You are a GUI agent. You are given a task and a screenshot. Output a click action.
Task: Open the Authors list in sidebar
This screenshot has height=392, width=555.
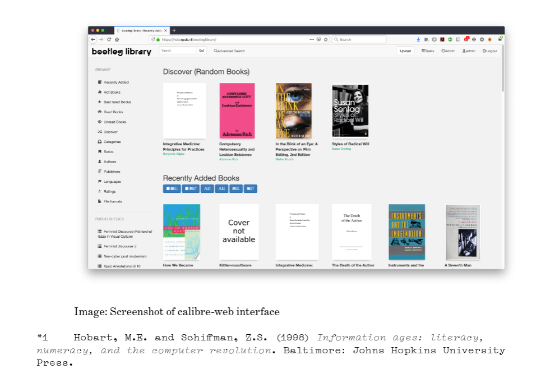point(109,162)
